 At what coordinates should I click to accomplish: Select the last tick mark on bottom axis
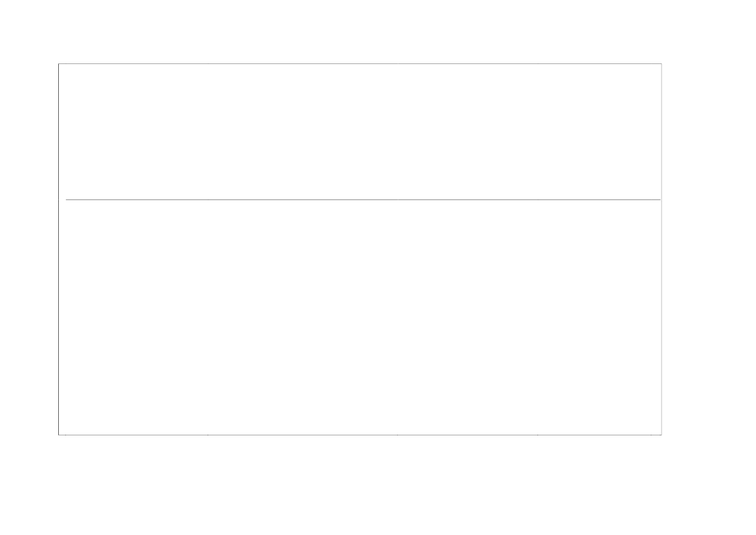pos(651,435)
